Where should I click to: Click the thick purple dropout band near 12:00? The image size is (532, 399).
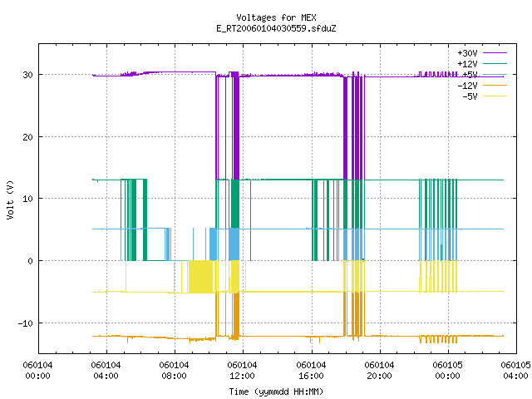236,127
